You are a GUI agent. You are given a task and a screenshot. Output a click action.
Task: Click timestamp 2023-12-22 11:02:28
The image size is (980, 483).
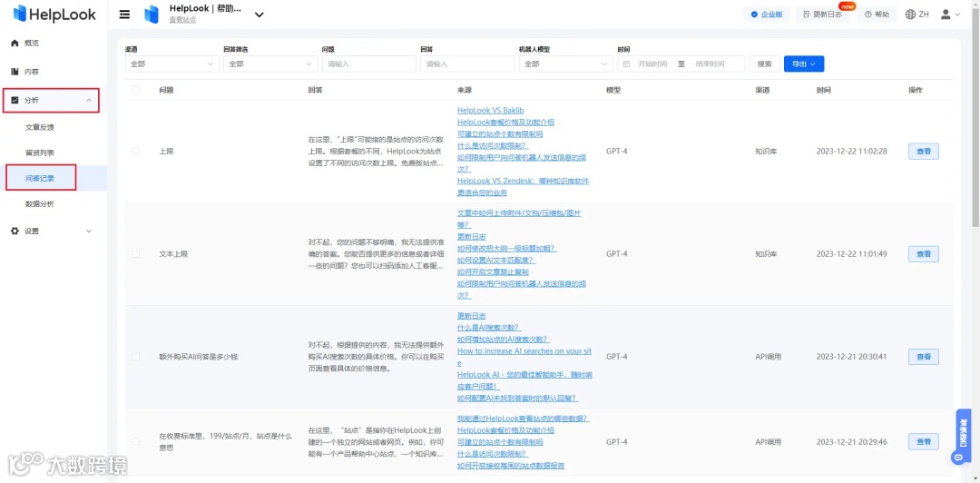(852, 152)
